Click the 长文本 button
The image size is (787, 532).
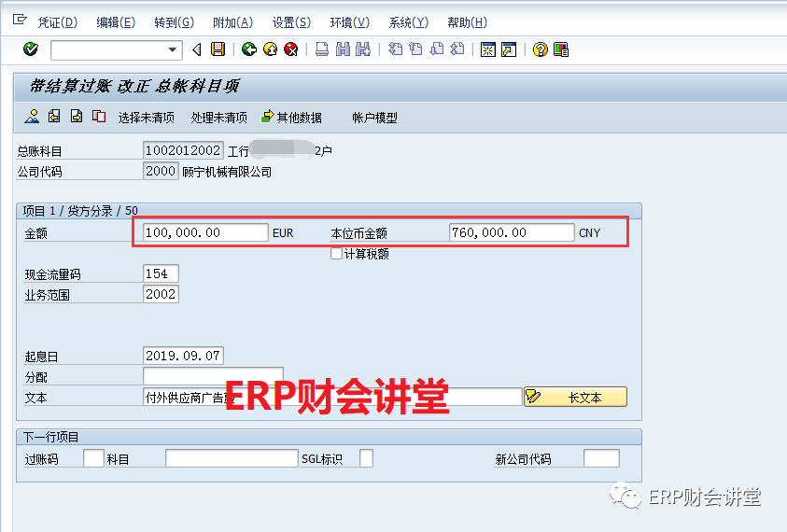(x=575, y=397)
